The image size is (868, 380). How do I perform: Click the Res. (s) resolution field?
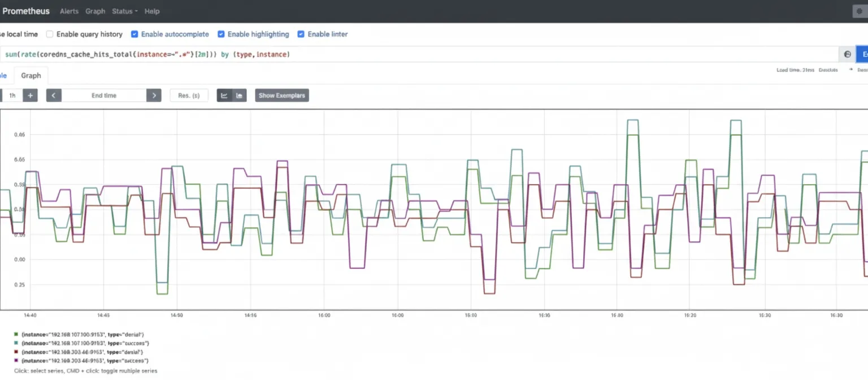click(189, 96)
